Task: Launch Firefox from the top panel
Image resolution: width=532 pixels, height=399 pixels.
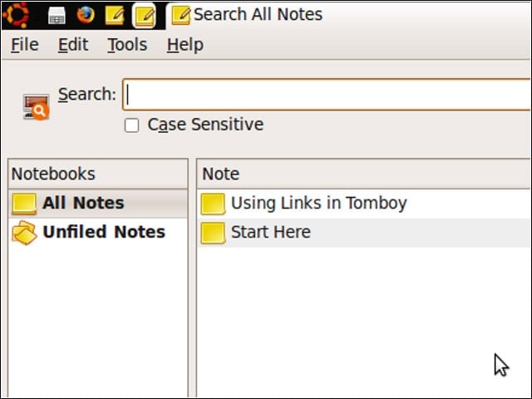Action: [x=86, y=15]
